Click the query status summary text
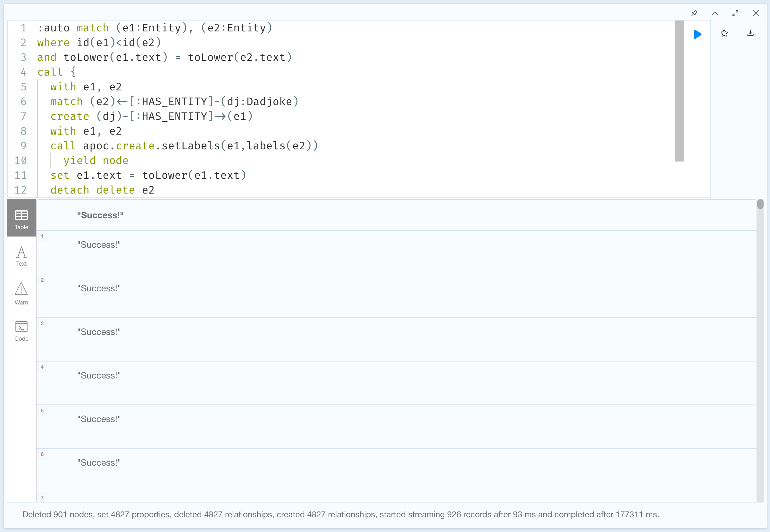Image resolution: width=770 pixels, height=532 pixels. pyautogui.click(x=340, y=514)
